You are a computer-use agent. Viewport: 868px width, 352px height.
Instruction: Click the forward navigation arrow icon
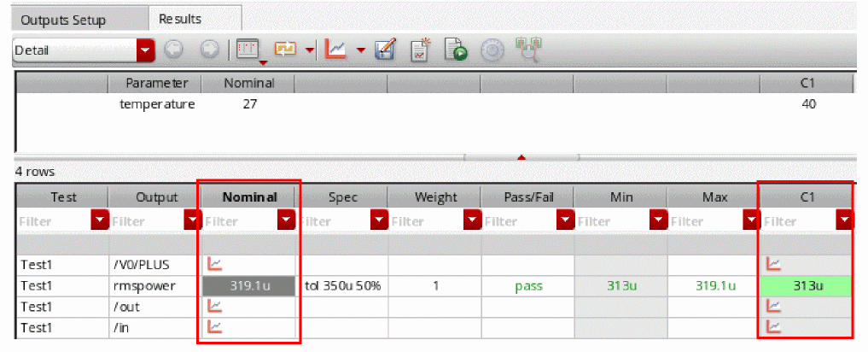coord(210,50)
